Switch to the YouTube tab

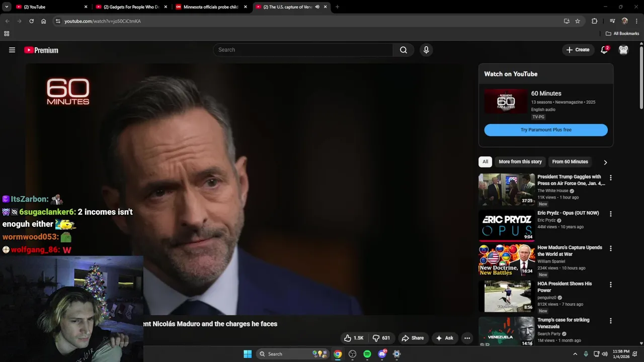[50, 7]
